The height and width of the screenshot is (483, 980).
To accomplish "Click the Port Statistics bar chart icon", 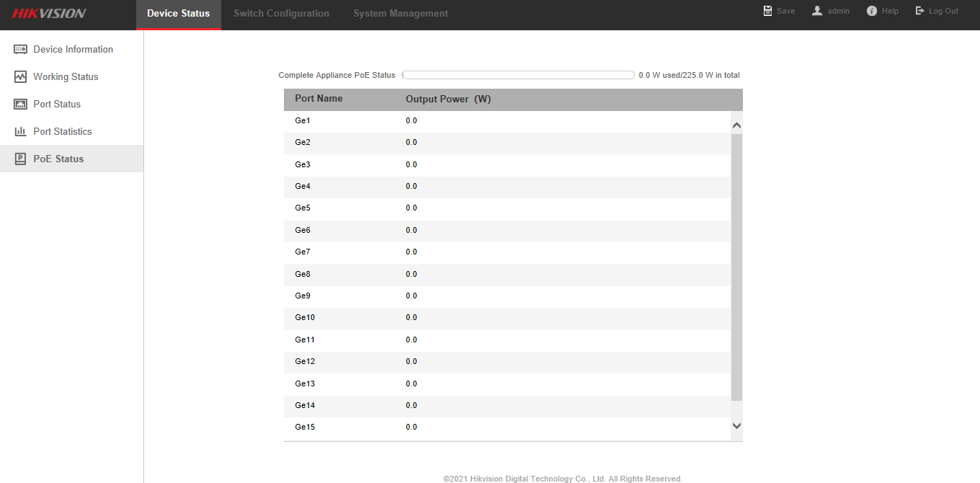I will point(20,132).
